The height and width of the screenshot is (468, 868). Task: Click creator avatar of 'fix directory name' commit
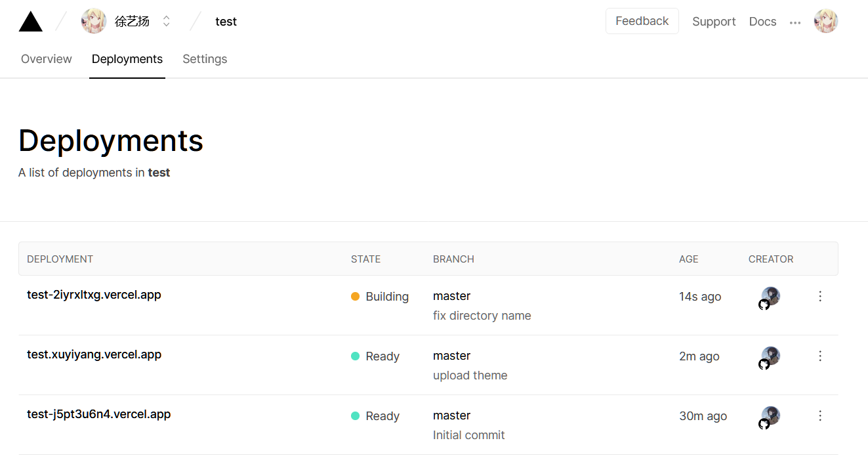point(770,297)
